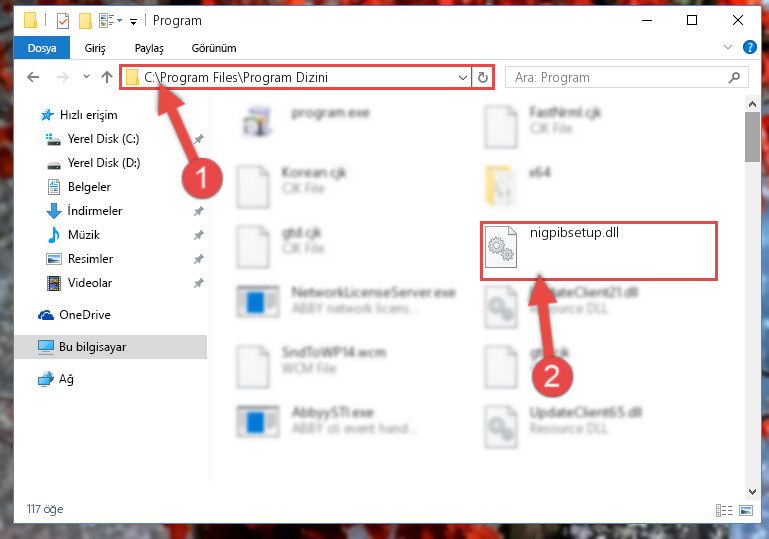
Task: Click the Properties quick access icon
Action: [63, 21]
